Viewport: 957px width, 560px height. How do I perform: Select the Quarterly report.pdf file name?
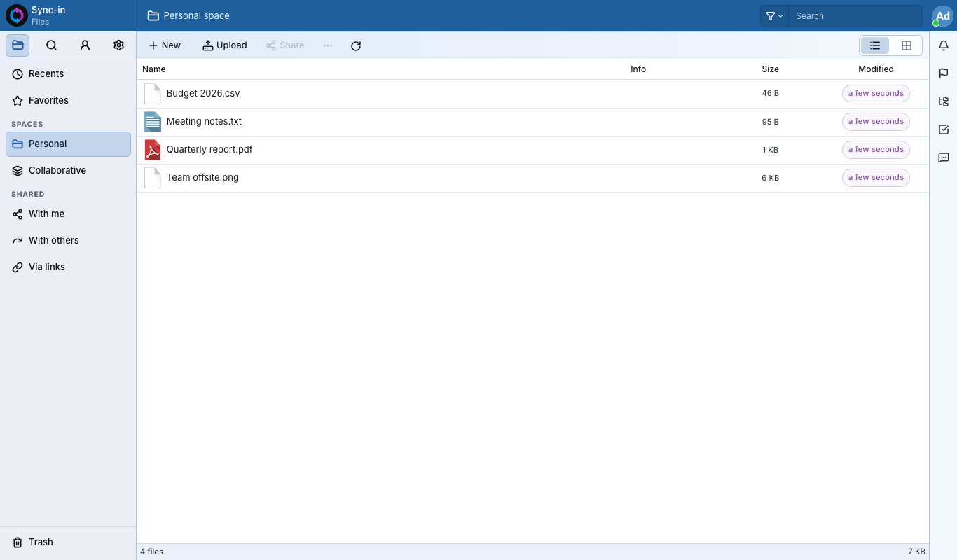click(209, 150)
